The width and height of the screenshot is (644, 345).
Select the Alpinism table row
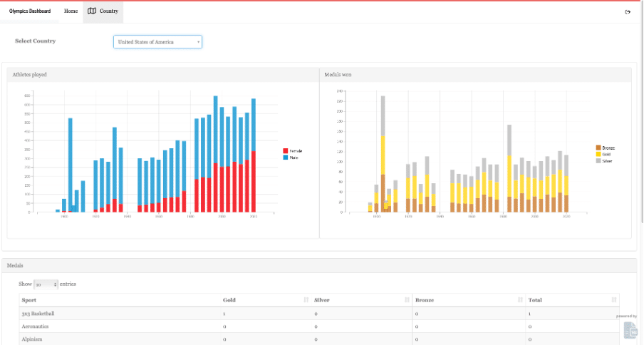click(319, 339)
